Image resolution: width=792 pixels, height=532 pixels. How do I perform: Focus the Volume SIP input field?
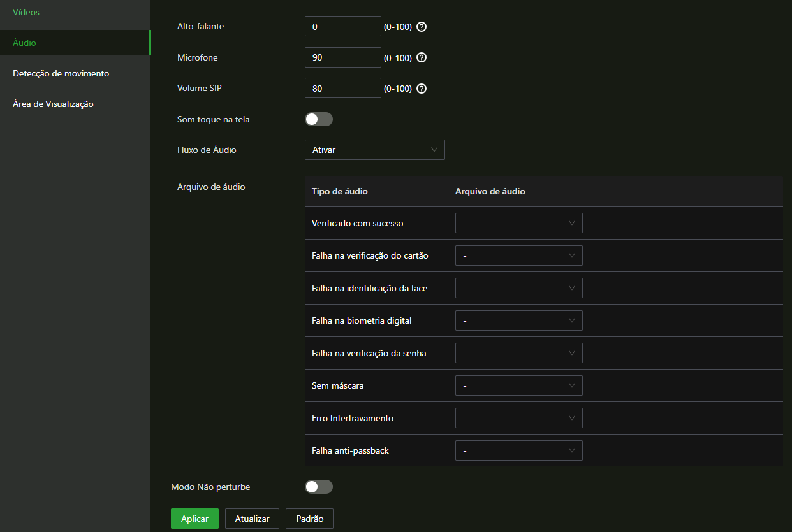(x=343, y=89)
